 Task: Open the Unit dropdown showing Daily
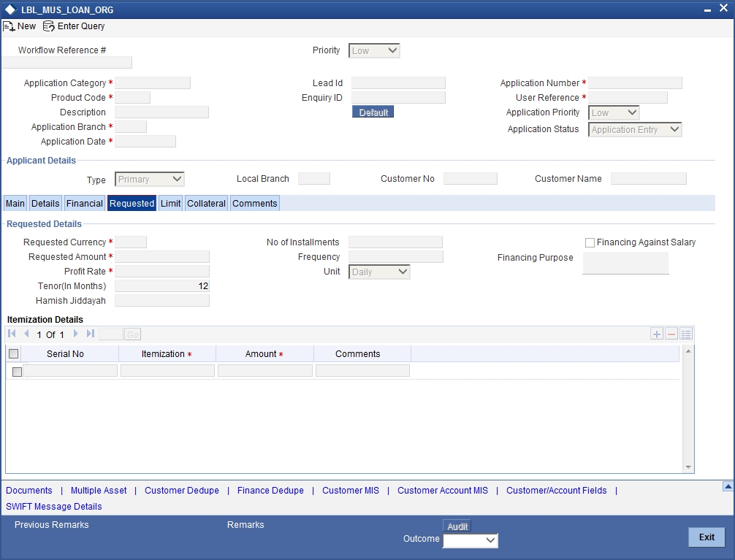tap(379, 272)
